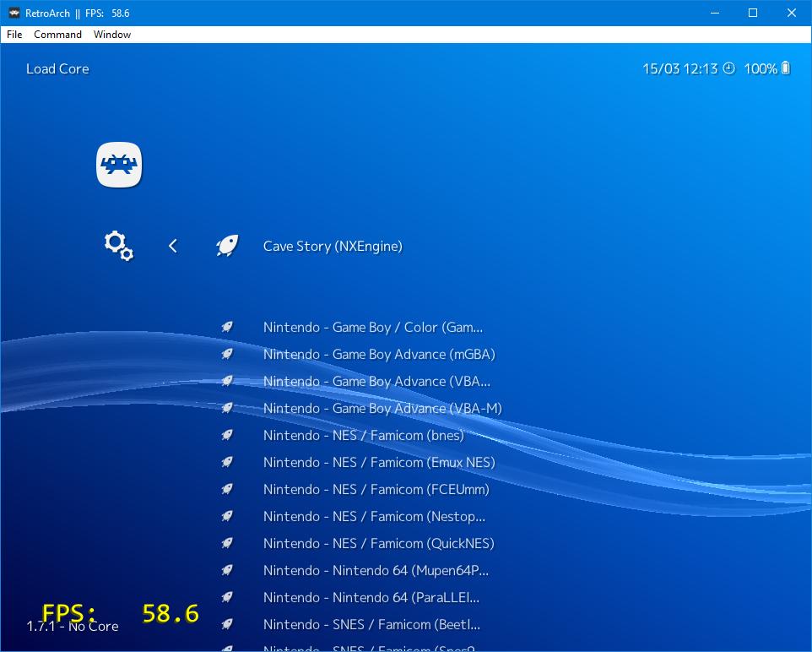This screenshot has height=652, width=812.
Task: Pick the Nintendo 64 ParaLLEl core
Action: [x=371, y=597]
